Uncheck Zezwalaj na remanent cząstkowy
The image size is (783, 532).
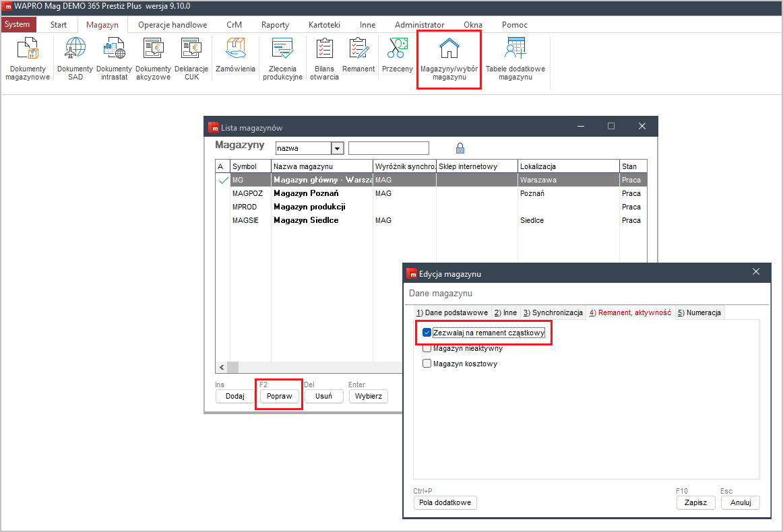click(427, 333)
